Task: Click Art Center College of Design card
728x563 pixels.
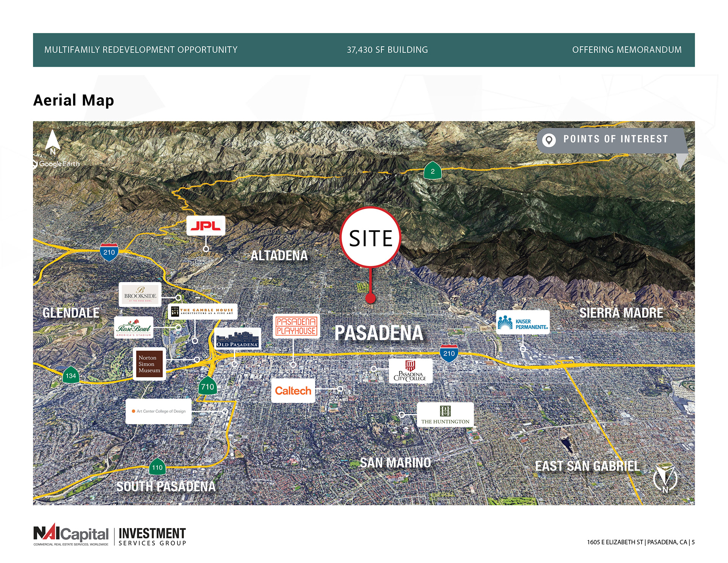Action: [158, 411]
